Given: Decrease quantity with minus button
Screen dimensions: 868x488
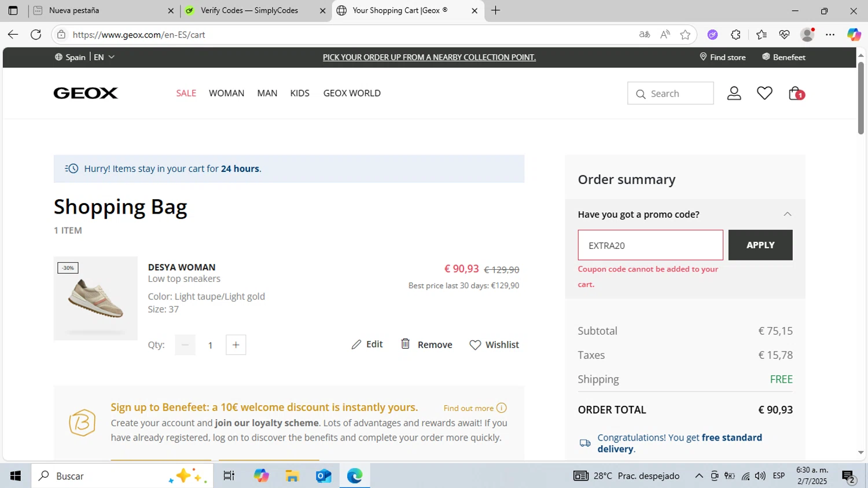Looking at the screenshot, I should tap(185, 345).
